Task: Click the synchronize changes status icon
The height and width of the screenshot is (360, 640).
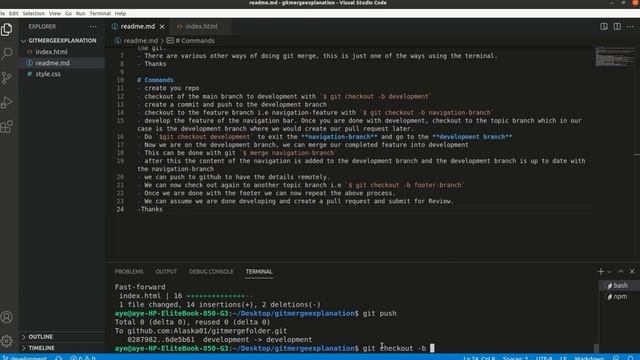Action: (x=58, y=358)
